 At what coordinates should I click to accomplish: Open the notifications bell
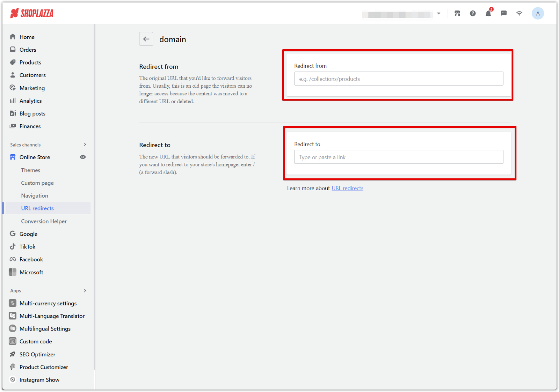pyautogui.click(x=488, y=14)
